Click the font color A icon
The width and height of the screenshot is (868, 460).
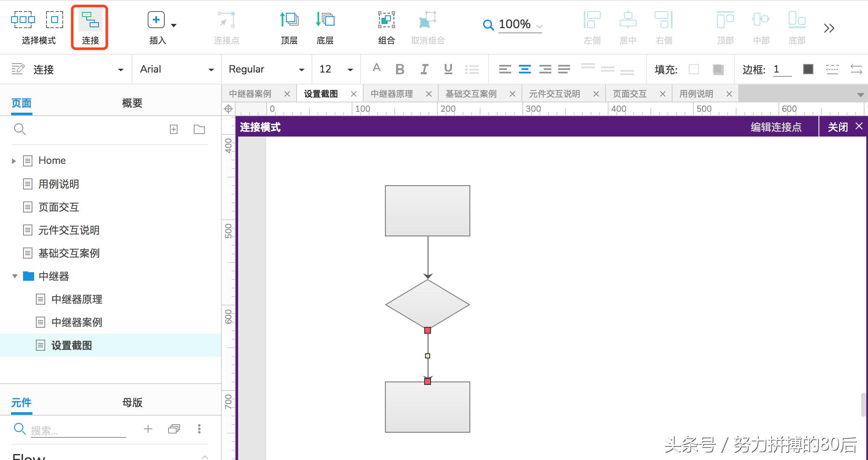[x=376, y=69]
